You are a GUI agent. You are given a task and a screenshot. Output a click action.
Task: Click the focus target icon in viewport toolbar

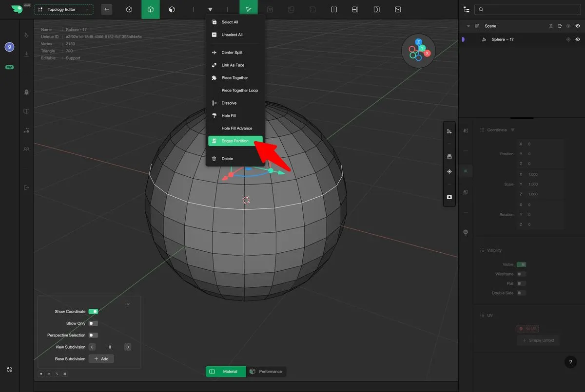coord(449,171)
